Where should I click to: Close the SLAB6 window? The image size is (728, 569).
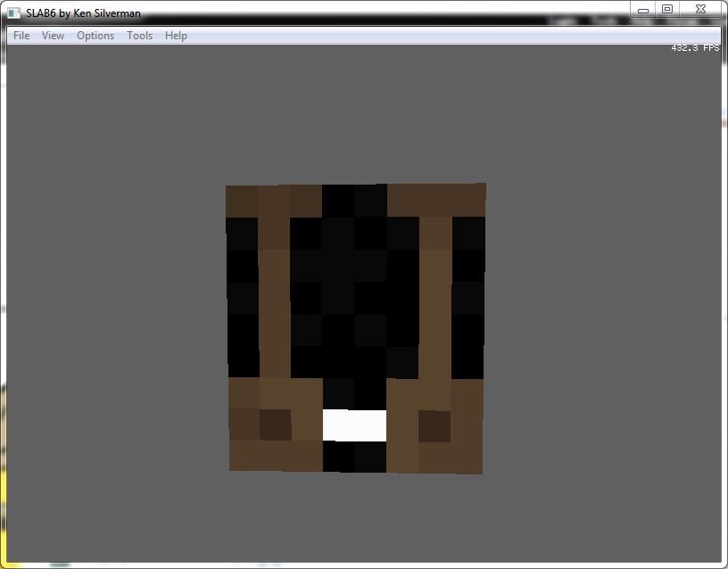700,10
